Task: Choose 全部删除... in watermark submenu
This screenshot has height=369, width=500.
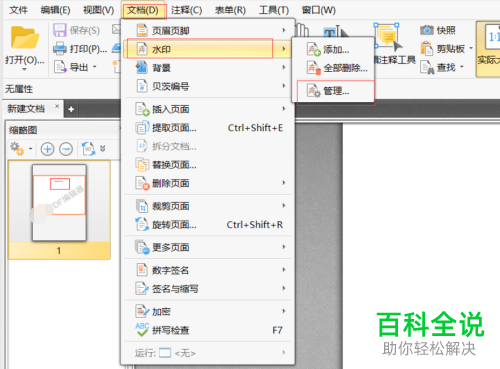Action: pos(333,68)
